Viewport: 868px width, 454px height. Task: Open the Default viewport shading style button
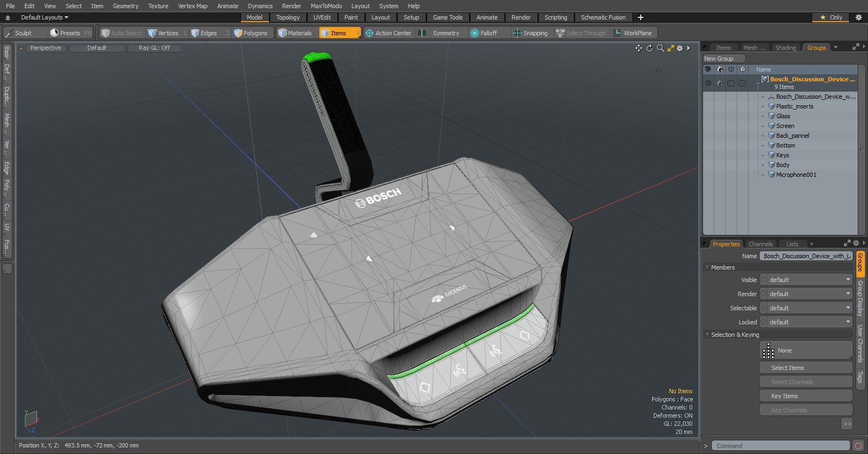[97, 48]
